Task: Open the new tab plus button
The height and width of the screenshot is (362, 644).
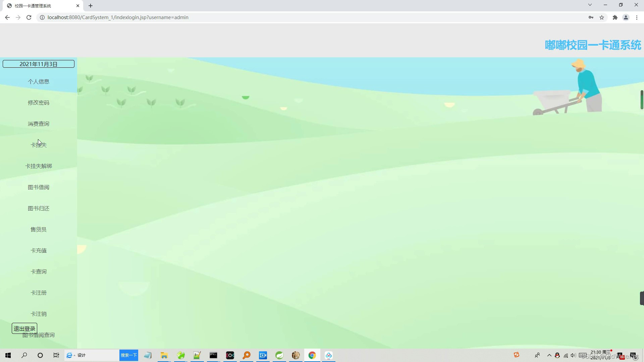Action: [91, 6]
